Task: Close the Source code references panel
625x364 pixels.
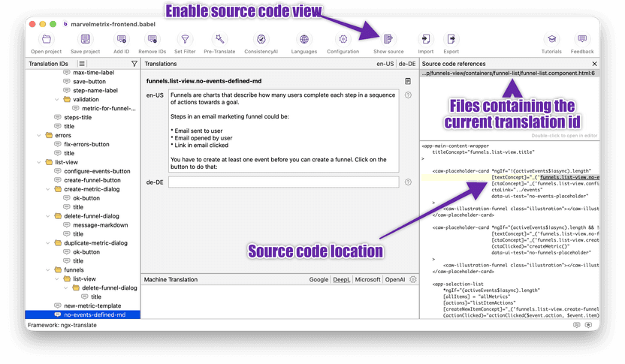Action: pyautogui.click(x=595, y=64)
